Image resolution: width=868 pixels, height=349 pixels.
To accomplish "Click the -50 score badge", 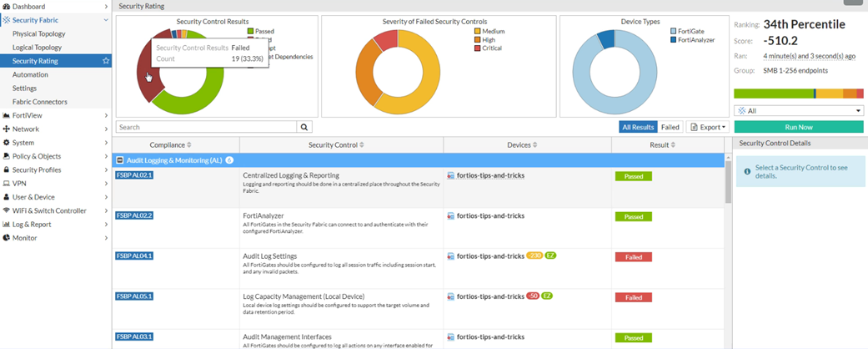I will pos(533,296).
